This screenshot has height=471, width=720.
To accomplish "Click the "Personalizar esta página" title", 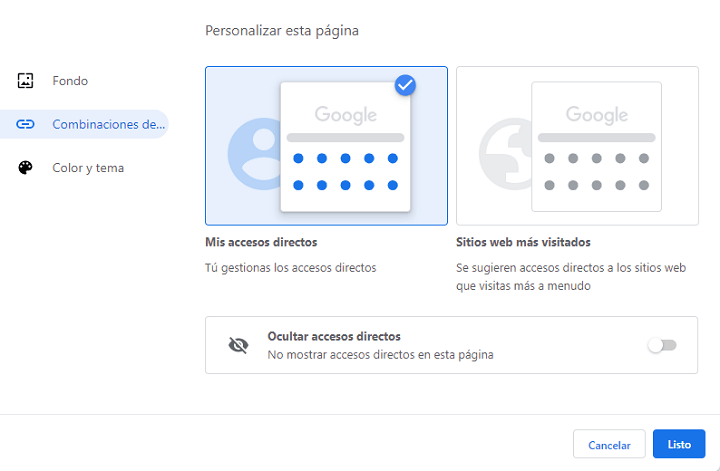I will coord(281,31).
